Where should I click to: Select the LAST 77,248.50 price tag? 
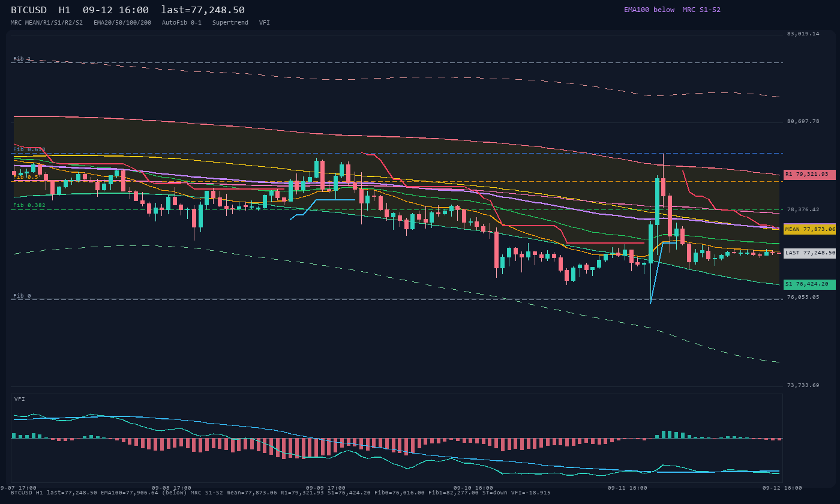(809, 253)
